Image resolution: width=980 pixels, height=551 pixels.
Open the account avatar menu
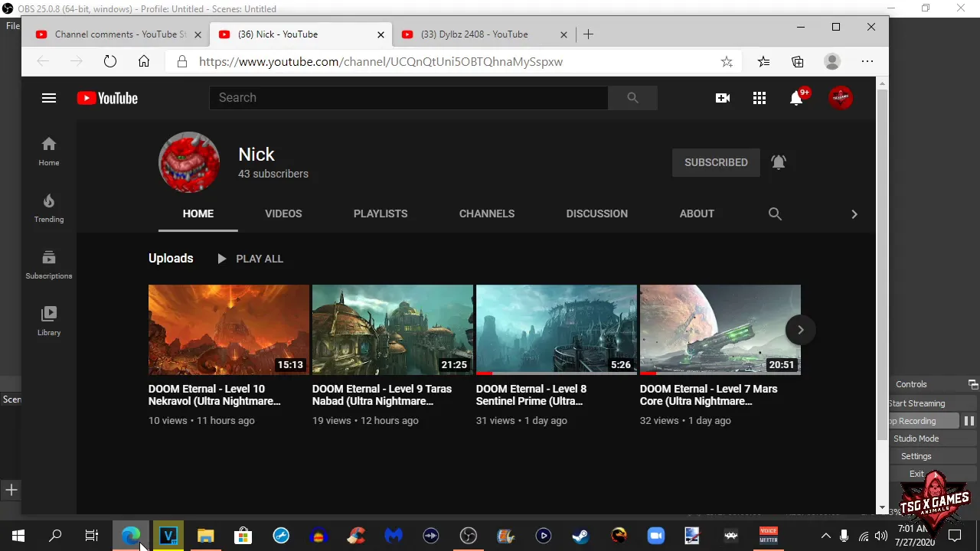click(841, 97)
